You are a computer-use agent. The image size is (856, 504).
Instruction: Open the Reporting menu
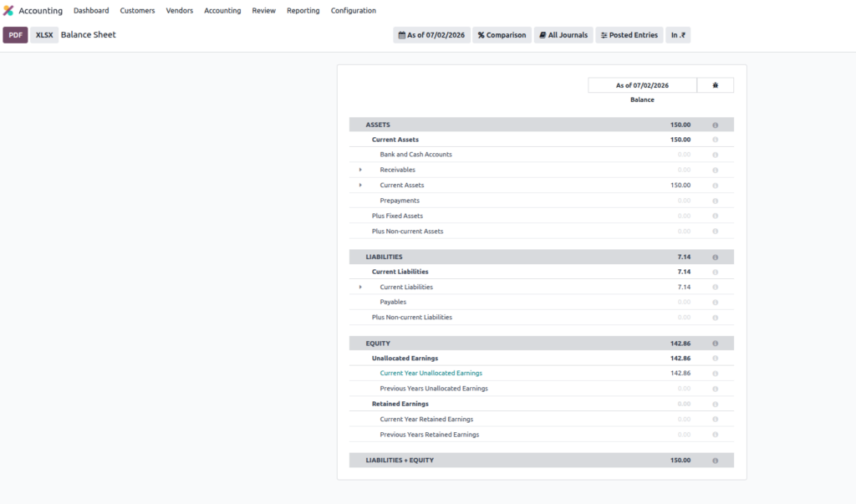pos(303,10)
